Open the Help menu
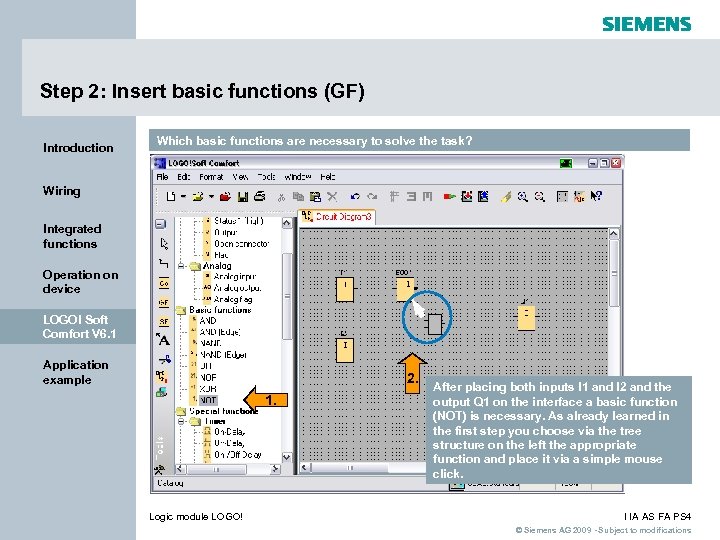The height and width of the screenshot is (540, 720). click(x=328, y=177)
